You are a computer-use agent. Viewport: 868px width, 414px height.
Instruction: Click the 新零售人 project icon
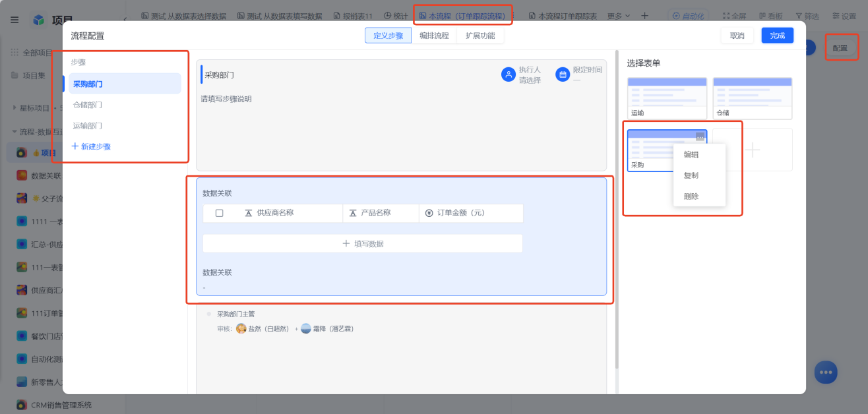22,382
